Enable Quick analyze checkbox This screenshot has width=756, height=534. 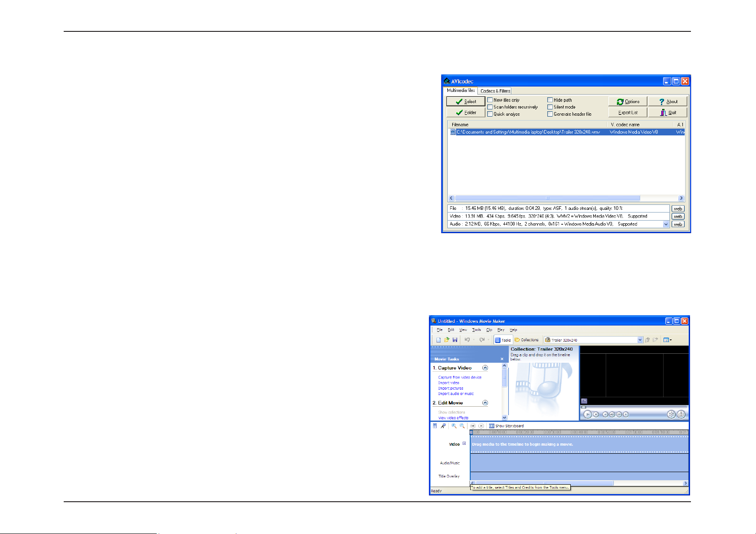490,114
